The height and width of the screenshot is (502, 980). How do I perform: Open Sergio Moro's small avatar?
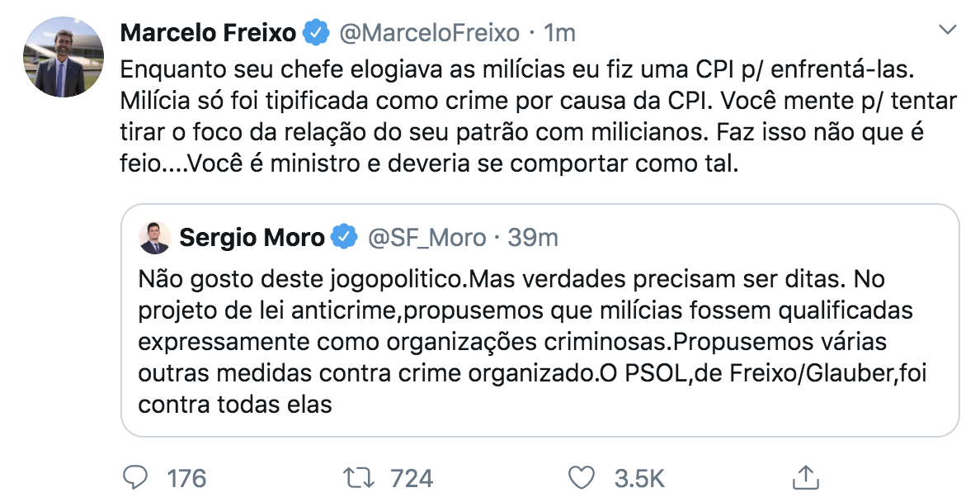[x=155, y=238]
